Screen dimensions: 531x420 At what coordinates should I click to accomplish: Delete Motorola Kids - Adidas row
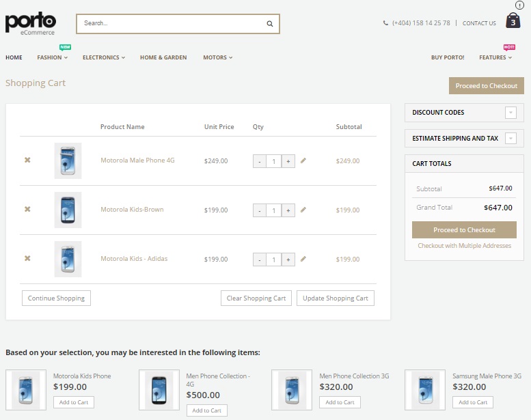tap(27, 259)
